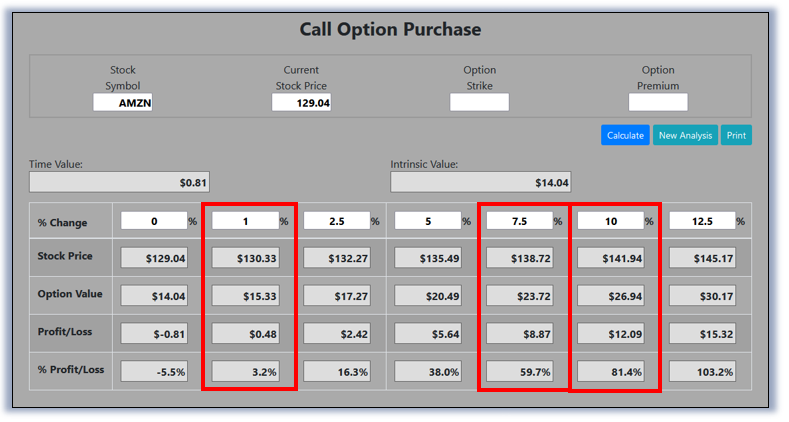Click the Time Value $0.81 field
The image size is (789, 422).
pos(119,182)
